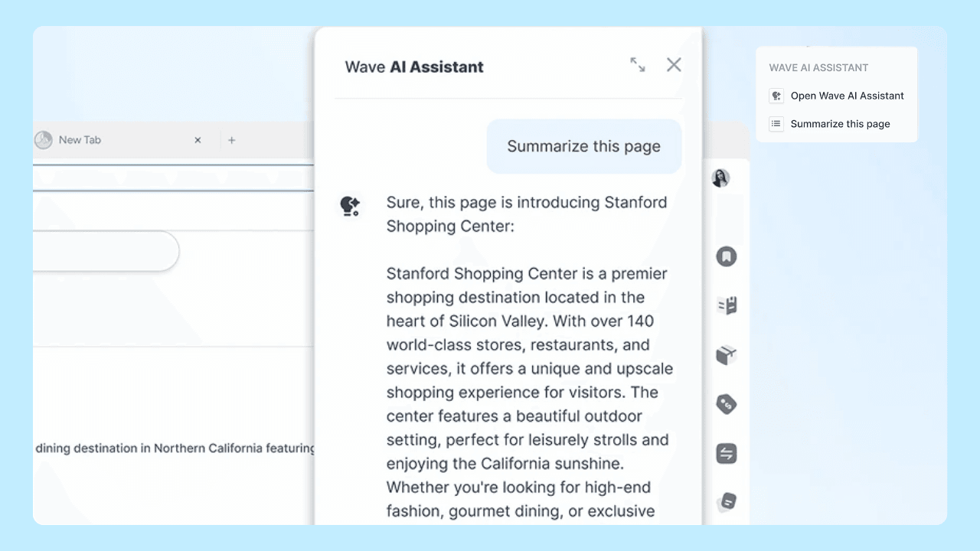Open the package box sidebar icon
The width and height of the screenshot is (980, 551).
point(727,355)
